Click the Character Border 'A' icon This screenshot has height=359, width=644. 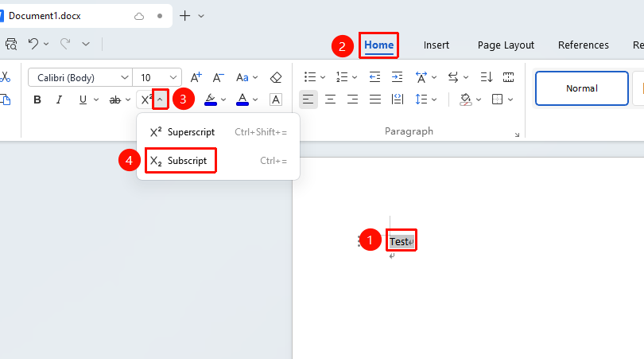[x=276, y=100]
